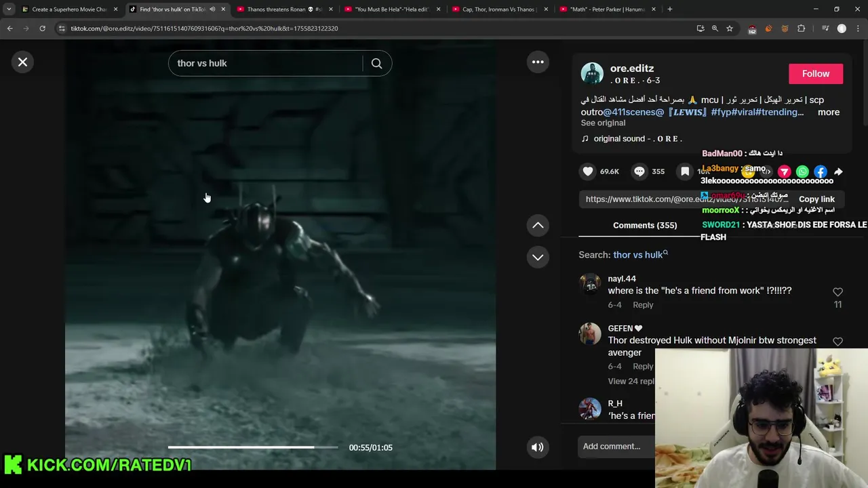Open the three-dot more options menu on video
The image size is (868, 488).
pos(538,62)
